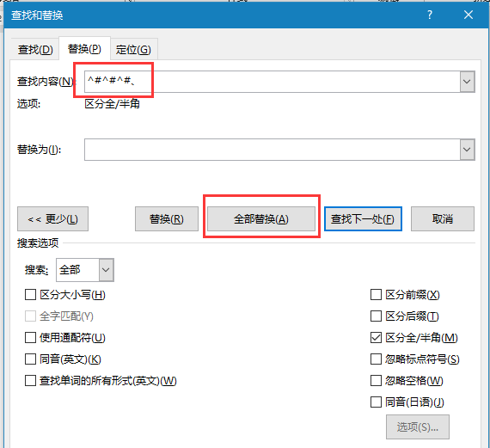The height and width of the screenshot is (448, 490).
Task: Click the 全部替换(A) button
Action: [x=261, y=219]
